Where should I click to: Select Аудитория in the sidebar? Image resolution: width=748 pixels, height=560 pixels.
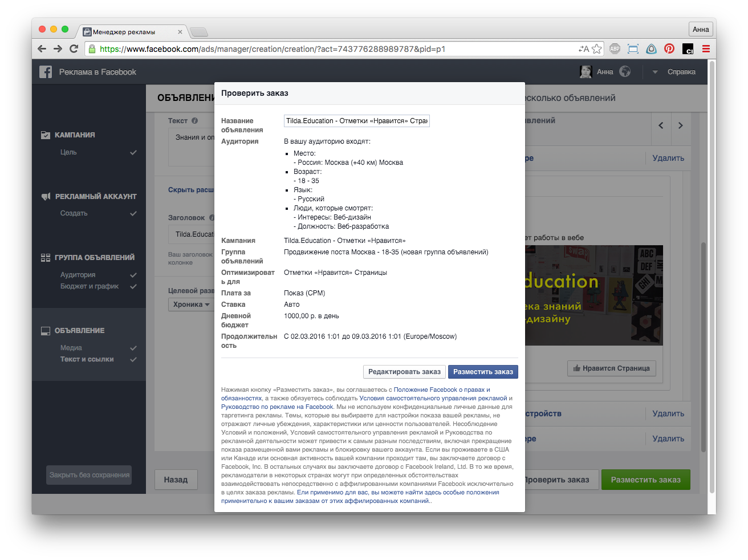tap(78, 275)
